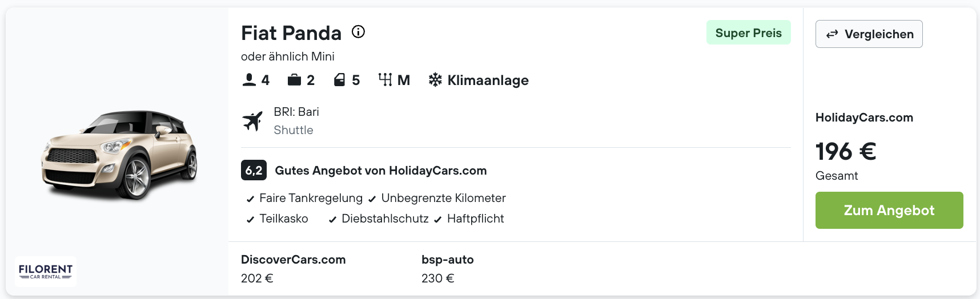Click the Zum Angebot button
Image resolution: width=980 pixels, height=299 pixels.
889,210
